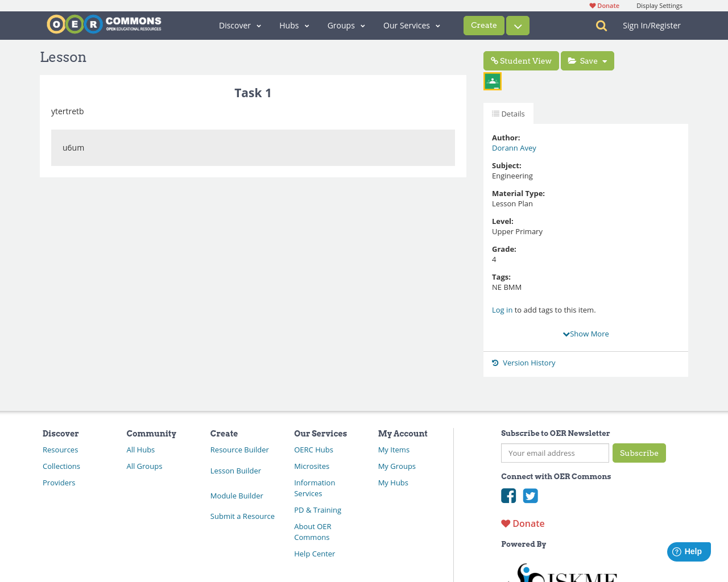The height and width of the screenshot is (582, 728).
Task: Select the Details tab
Action: pyautogui.click(x=508, y=113)
